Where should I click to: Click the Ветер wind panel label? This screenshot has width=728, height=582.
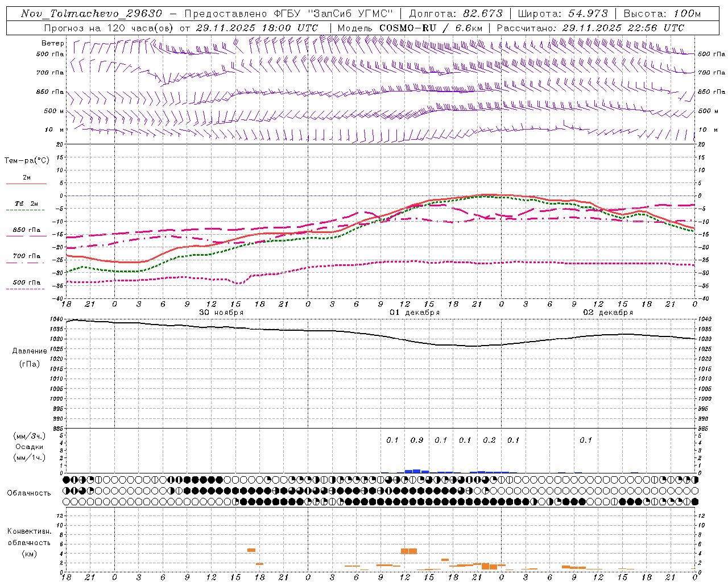(x=53, y=43)
